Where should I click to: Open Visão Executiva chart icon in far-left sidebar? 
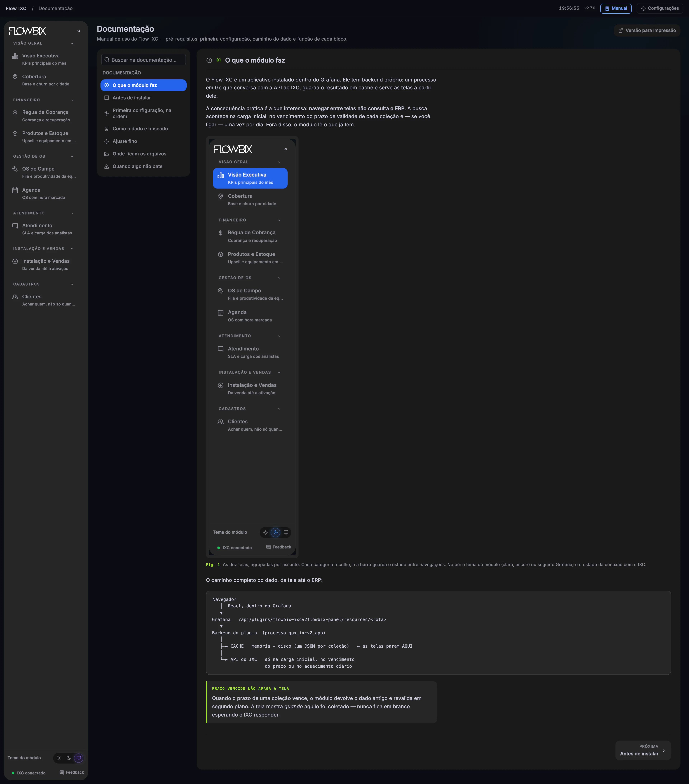pos(15,56)
